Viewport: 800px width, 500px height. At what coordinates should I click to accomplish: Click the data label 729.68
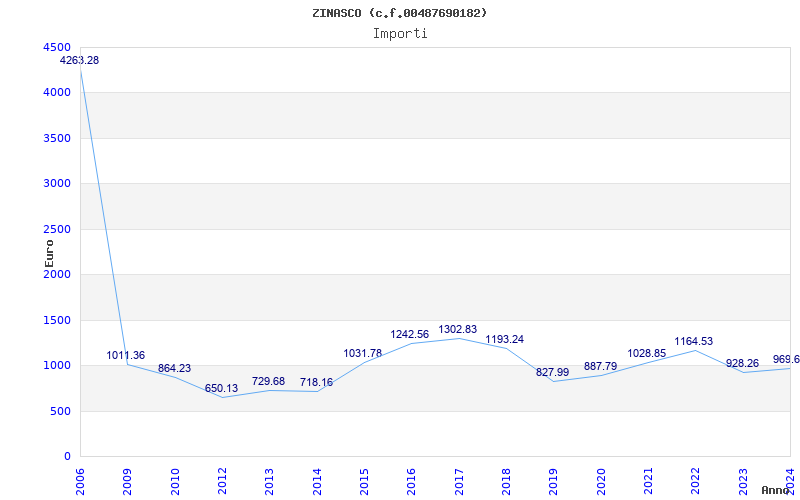pyautogui.click(x=268, y=381)
